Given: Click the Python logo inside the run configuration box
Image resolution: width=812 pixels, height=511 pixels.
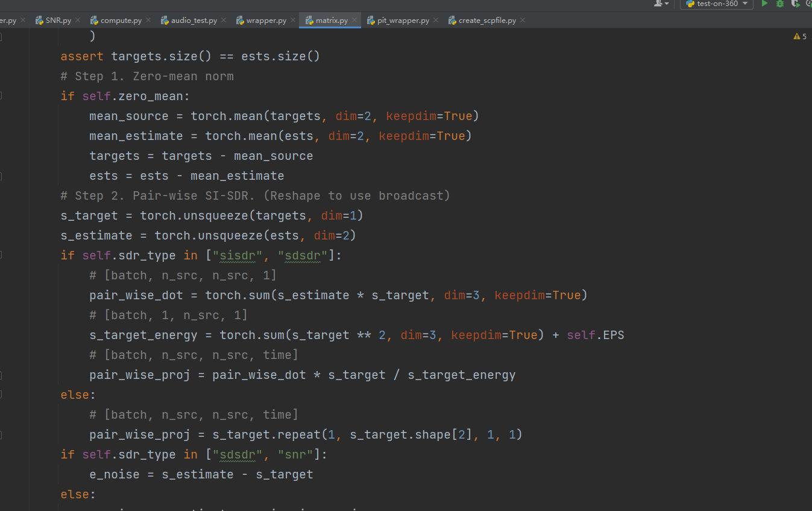Looking at the screenshot, I should coord(691,4).
